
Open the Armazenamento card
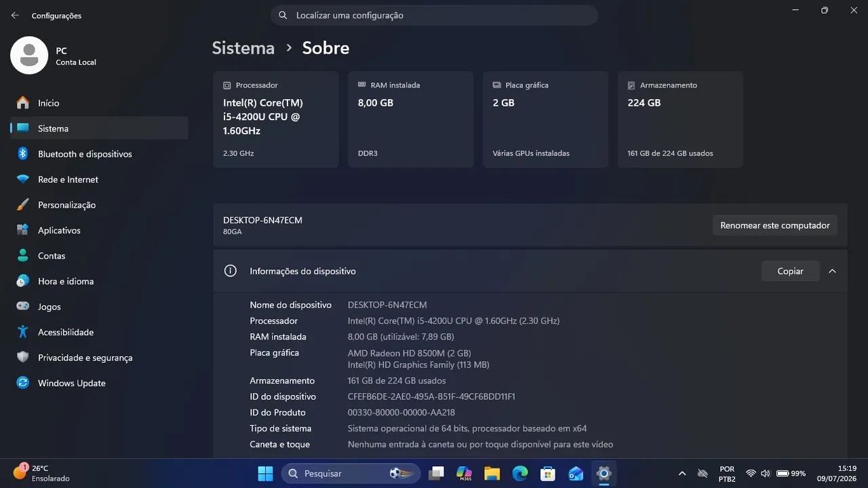tap(680, 119)
